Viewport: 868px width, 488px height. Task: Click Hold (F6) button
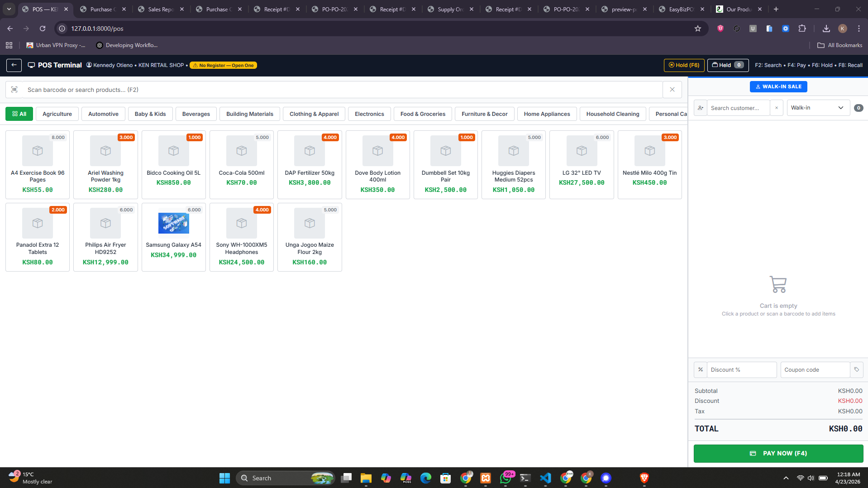684,65
